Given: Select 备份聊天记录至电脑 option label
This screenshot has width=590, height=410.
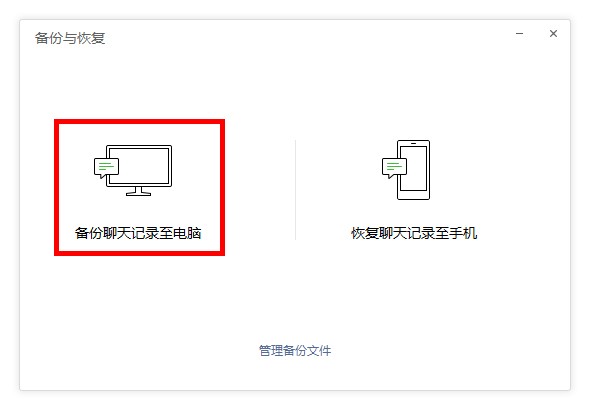Looking at the screenshot, I should (138, 233).
